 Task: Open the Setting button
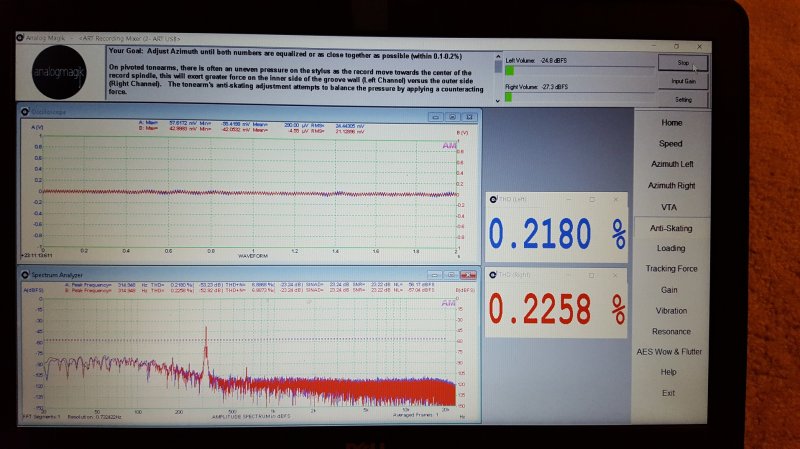point(683,99)
